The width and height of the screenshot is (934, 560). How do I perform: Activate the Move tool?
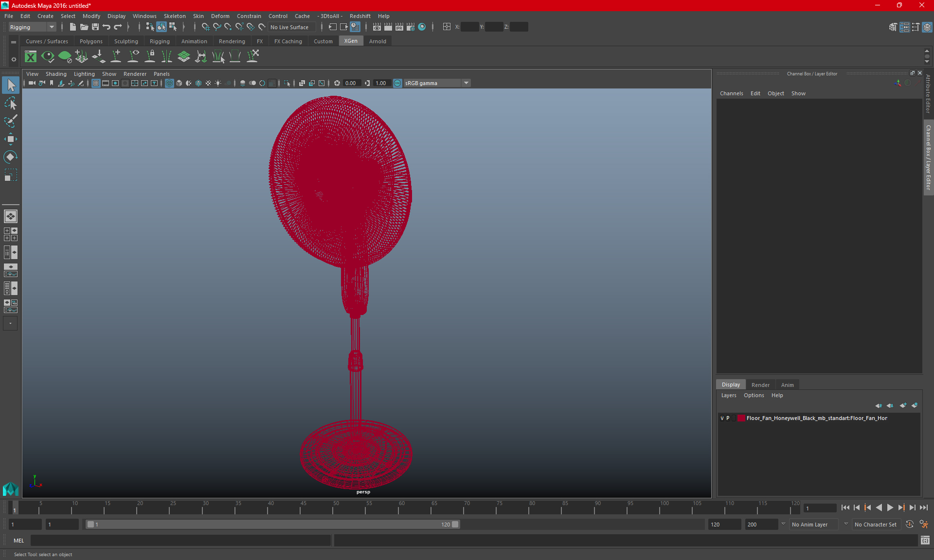(x=11, y=139)
